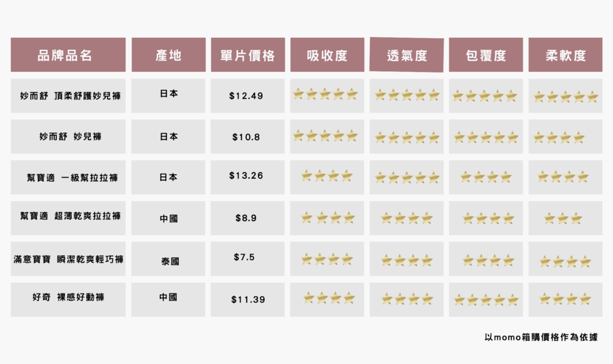Viewport: 613px width, 364px height.
Task: Click the 品牌品名 column header
Action: (x=68, y=54)
